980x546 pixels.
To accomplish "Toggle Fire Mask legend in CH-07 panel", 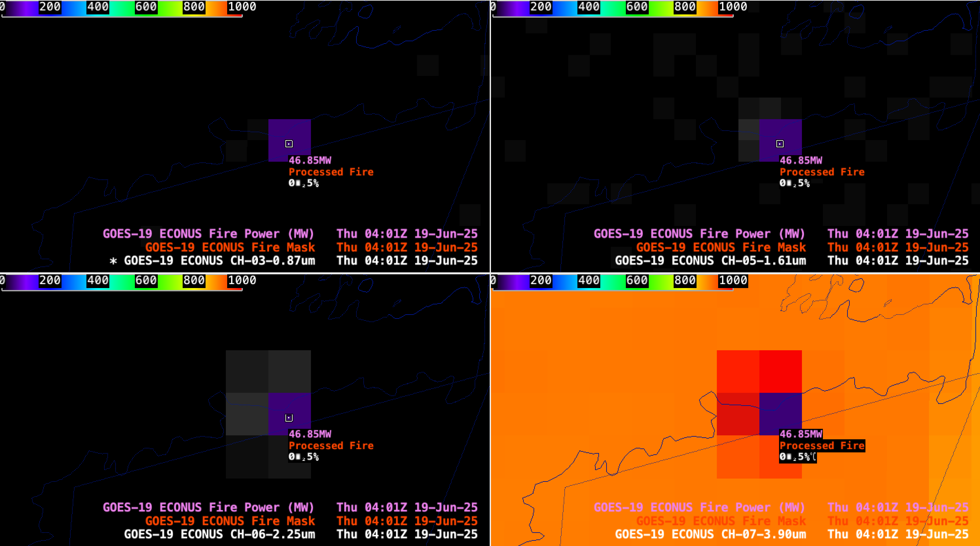I will [x=721, y=521].
